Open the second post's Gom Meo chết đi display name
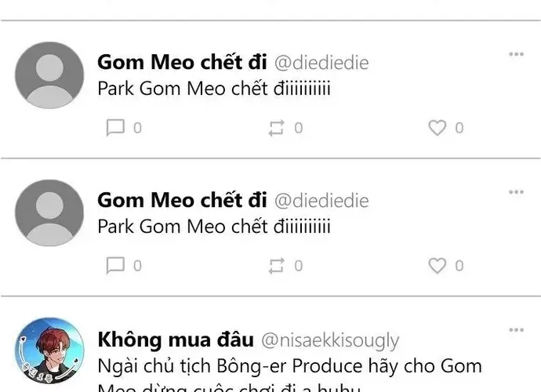 [x=182, y=200]
